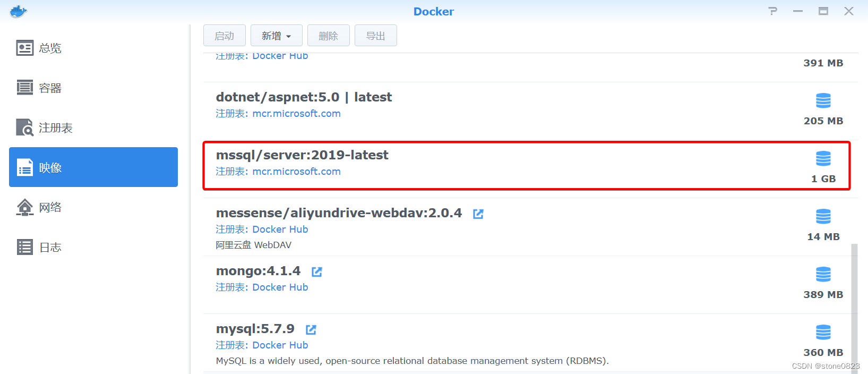868x374 pixels.
Task: Switch to 注册表 registry tab label
Action: tap(56, 128)
